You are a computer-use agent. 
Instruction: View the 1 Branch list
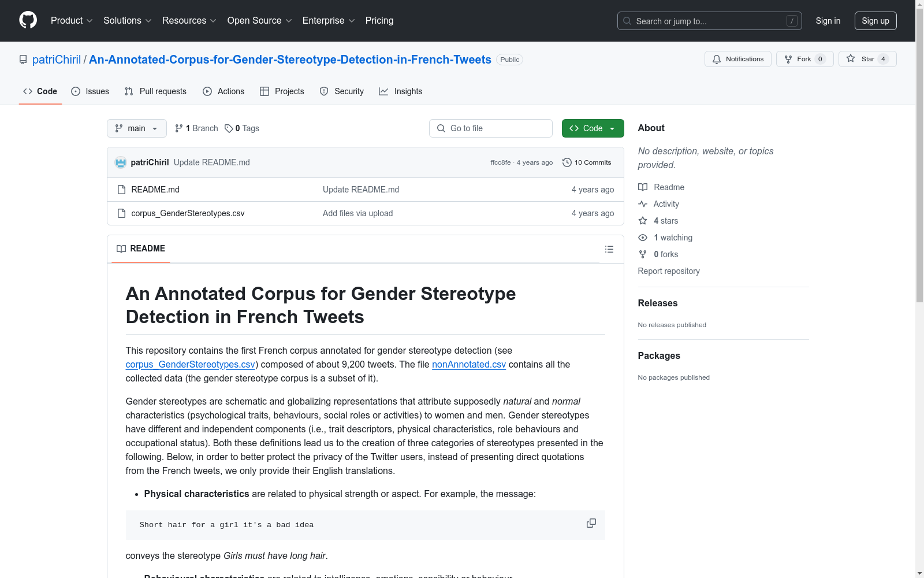196,128
